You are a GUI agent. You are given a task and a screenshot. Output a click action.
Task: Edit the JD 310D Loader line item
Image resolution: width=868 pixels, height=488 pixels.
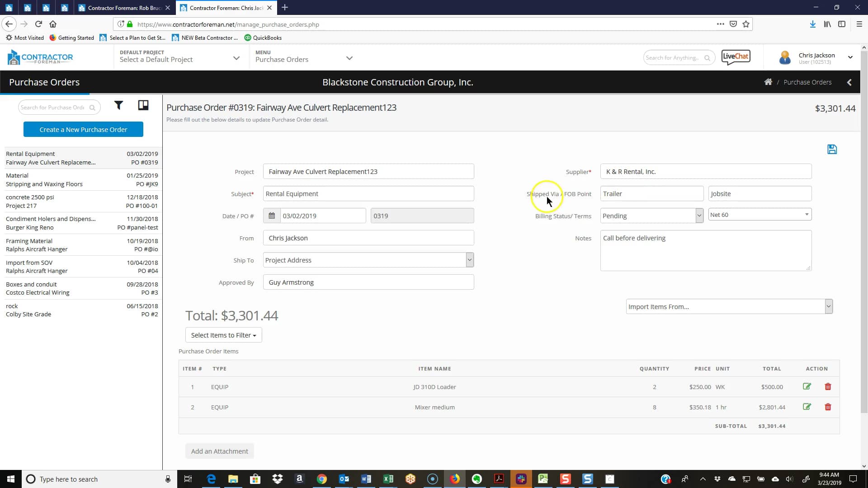(x=807, y=386)
